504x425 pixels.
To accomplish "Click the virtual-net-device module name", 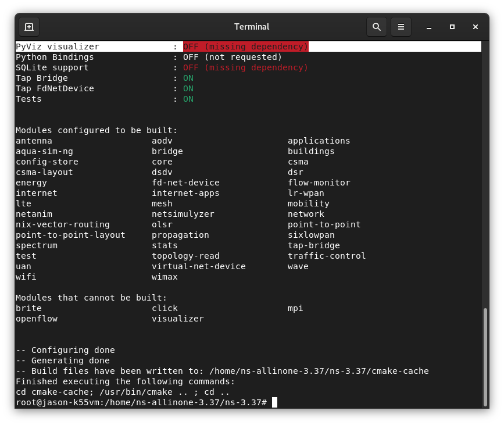I will click(x=199, y=266).
